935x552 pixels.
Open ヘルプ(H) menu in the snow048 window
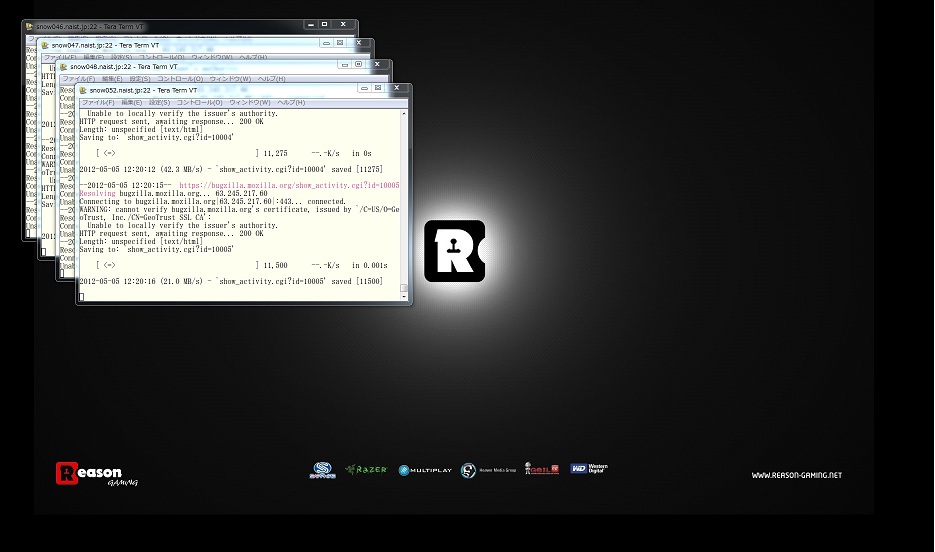(x=271, y=79)
